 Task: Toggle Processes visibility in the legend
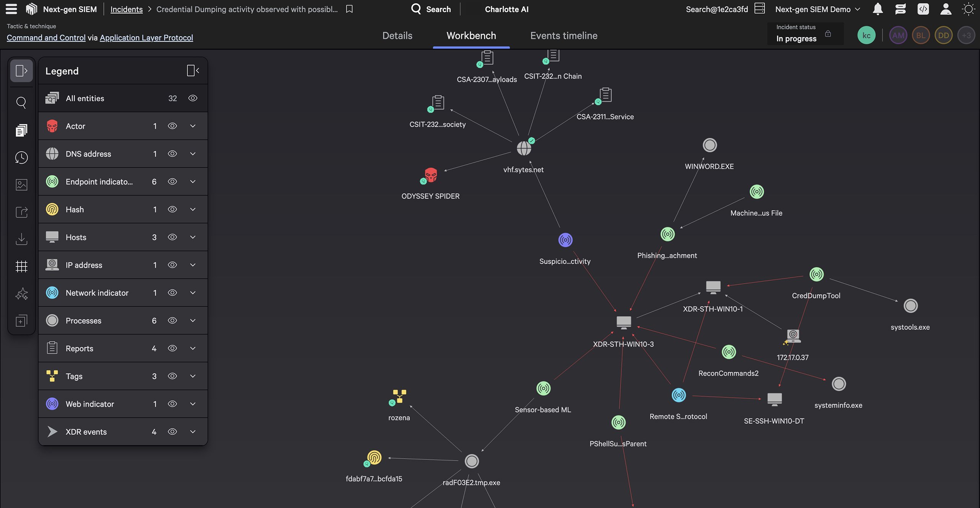click(173, 320)
